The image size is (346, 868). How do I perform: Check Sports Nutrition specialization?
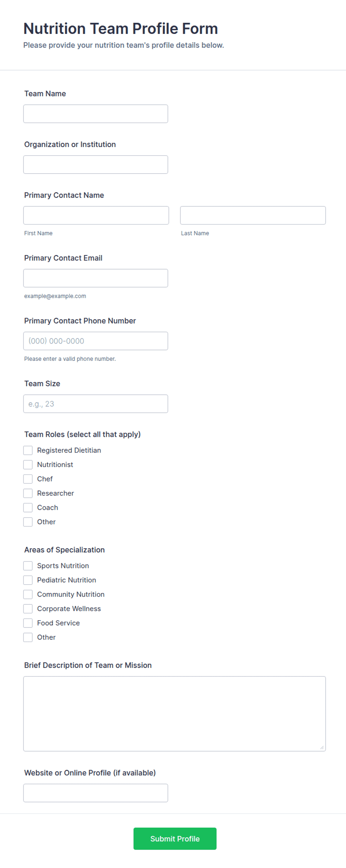point(28,566)
